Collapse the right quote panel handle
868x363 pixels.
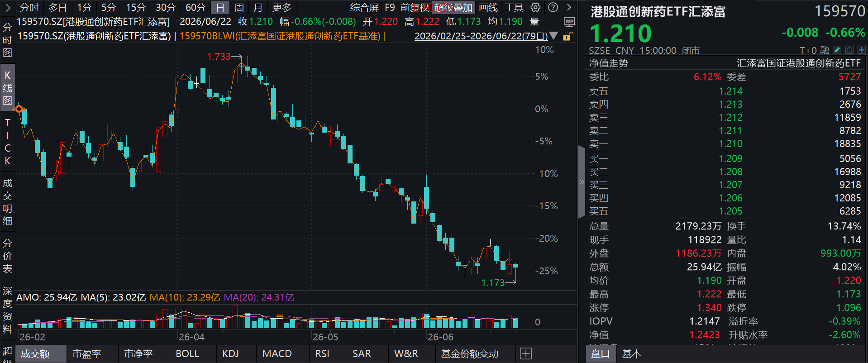tap(582, 182)
